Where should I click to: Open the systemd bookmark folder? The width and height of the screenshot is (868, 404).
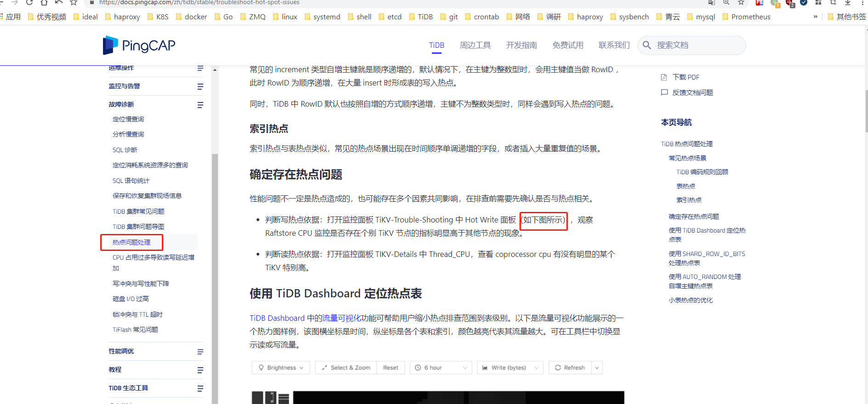[x=322, y=17]
